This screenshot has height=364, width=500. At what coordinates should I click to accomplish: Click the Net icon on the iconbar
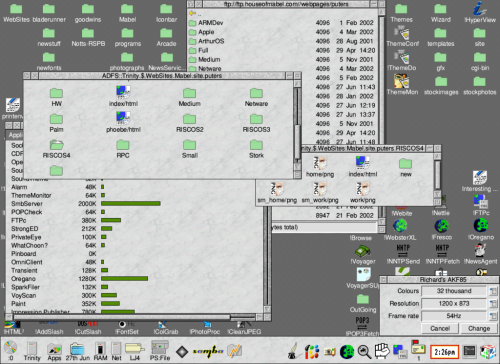click(x=116, y=351)
